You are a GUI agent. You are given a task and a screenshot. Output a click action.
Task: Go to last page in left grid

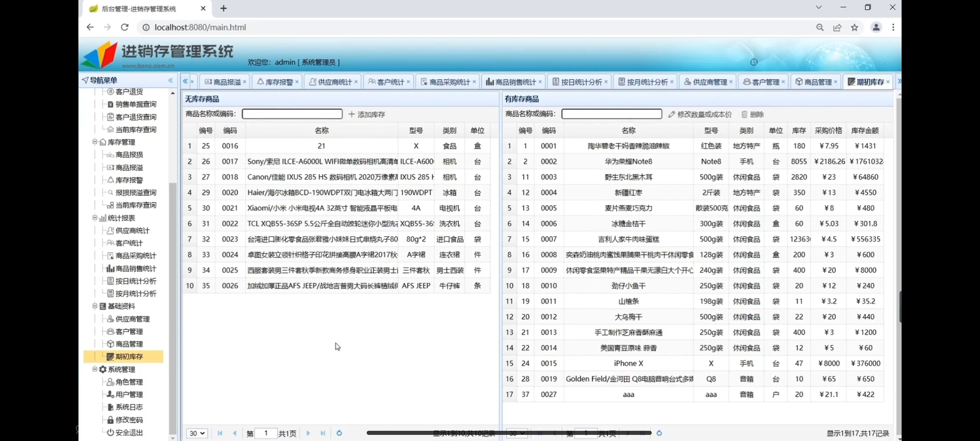pyautogui.click(x=323, y=433)
